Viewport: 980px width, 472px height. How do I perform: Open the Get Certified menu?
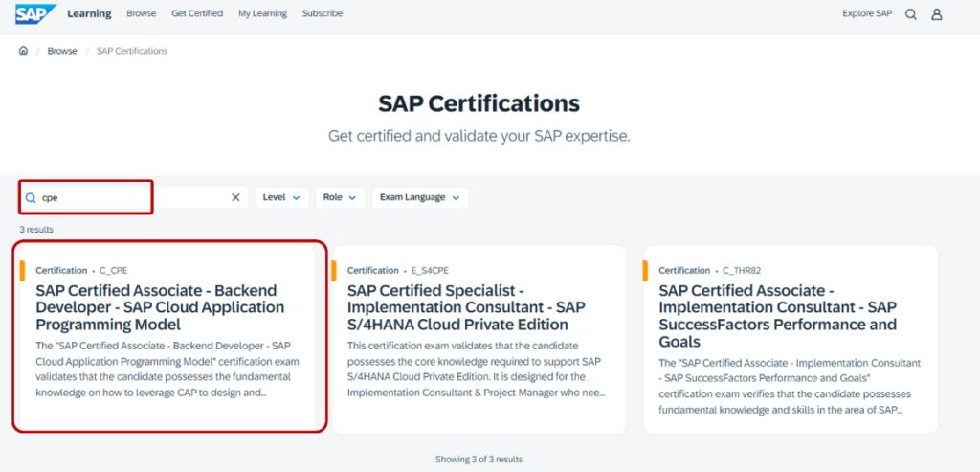tap(197, 13)
